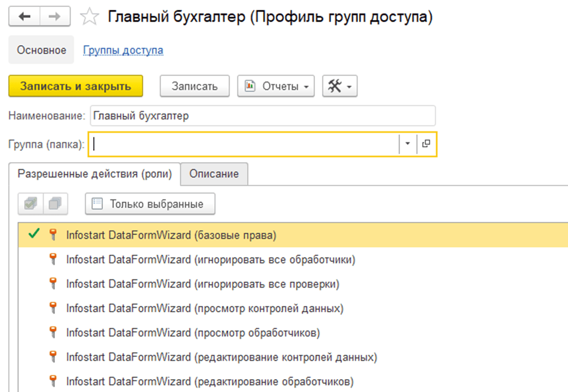Click the Записать и закрыть button
Screen dimensions: 568x392
76,86
